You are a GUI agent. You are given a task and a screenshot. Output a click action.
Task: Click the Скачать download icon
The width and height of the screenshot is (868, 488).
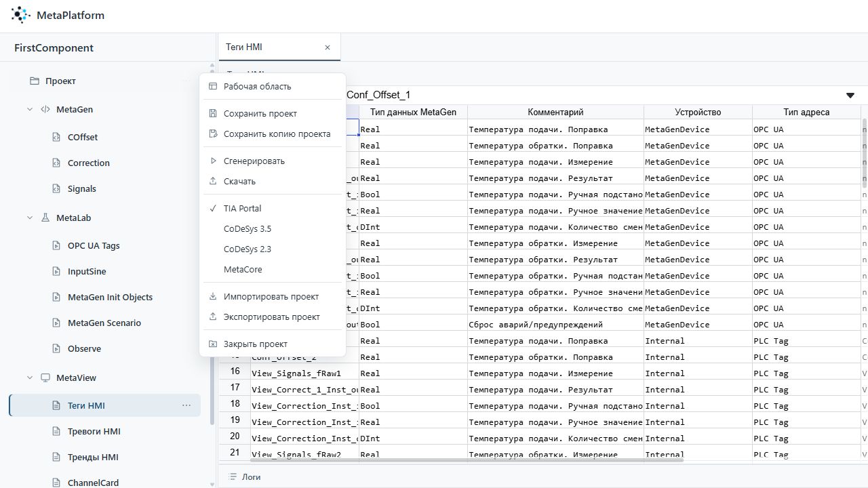coord(213,181)
